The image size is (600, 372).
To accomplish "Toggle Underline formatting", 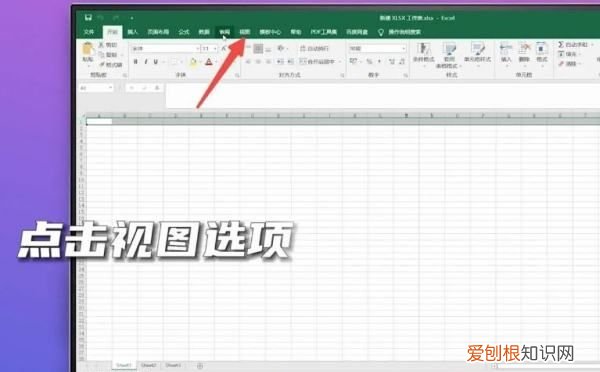I will point(156,62).
